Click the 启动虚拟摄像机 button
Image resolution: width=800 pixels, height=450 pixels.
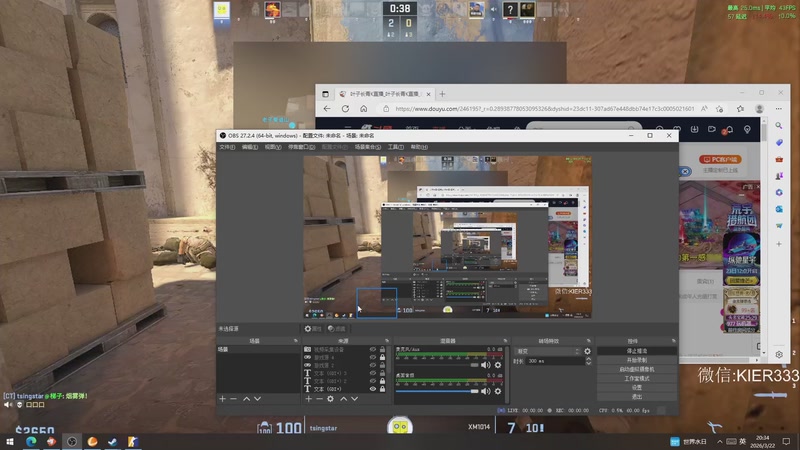637,369
